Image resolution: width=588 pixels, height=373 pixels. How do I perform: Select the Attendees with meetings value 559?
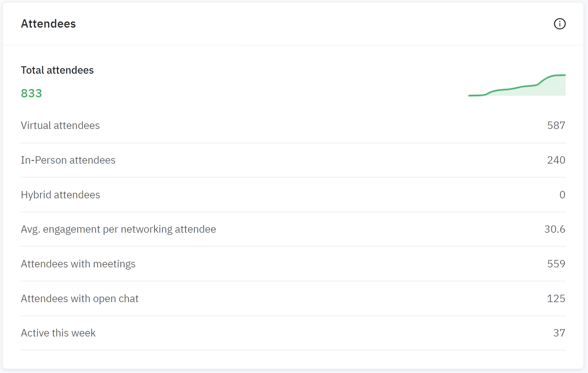click(556, 264)
